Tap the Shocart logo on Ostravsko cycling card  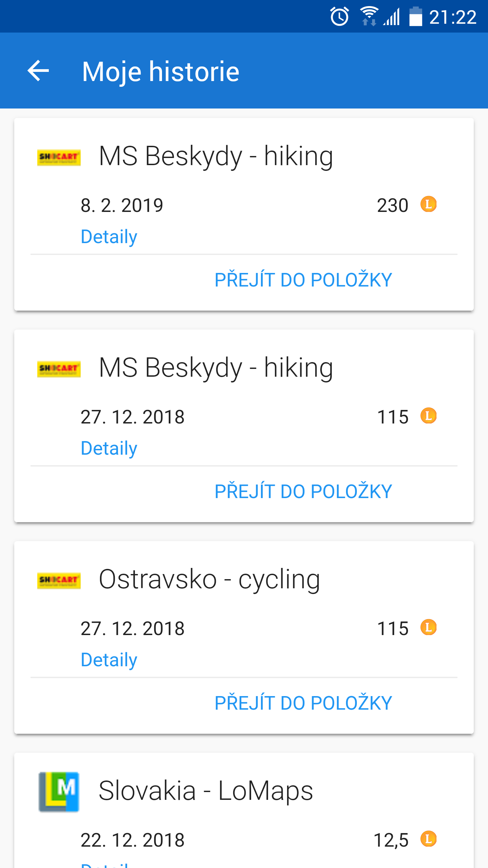59,580
